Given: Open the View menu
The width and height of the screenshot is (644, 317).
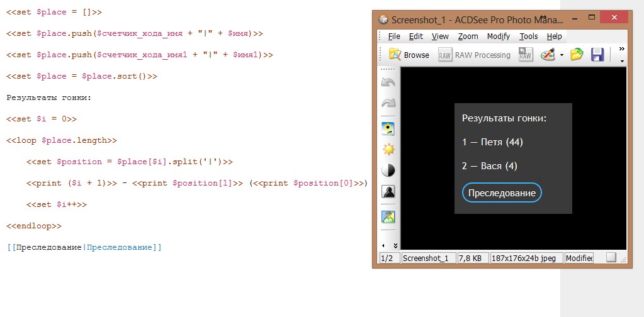Looking at the screenshot, I should tap(440, 36).
